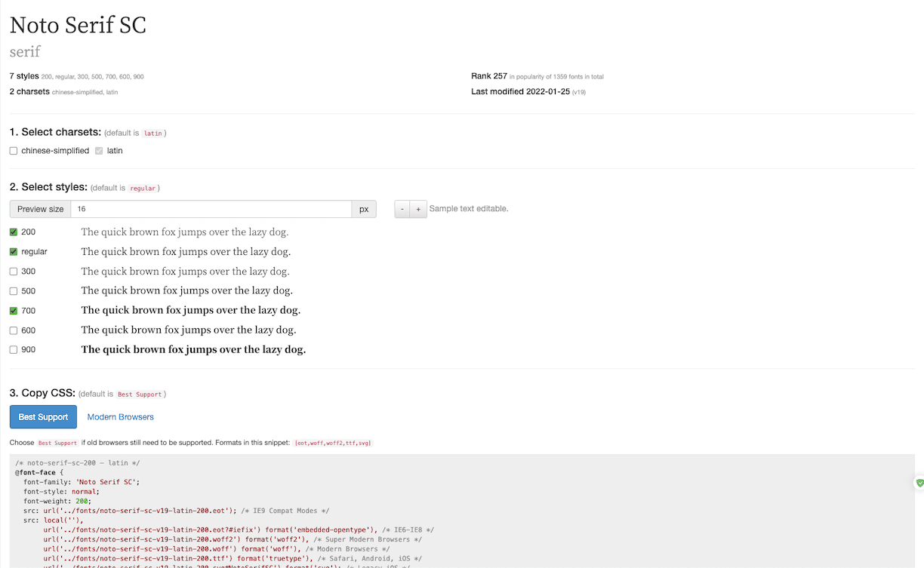Edit the 600 weight sample sentence
Screen dimensions: 924x568
189,330
